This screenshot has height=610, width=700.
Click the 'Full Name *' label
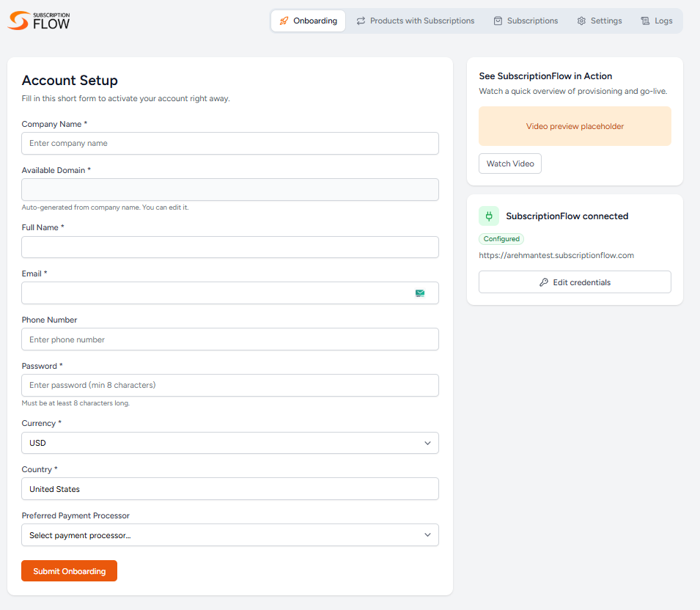43,227
